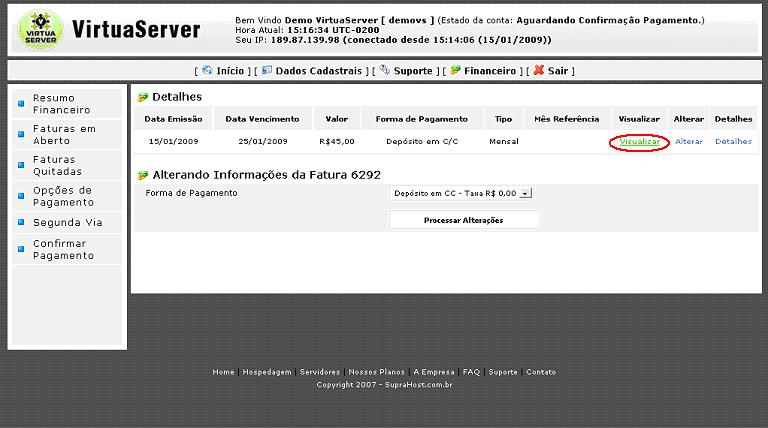
Task: Click the Mês Referência column header
Action: (567, 119)
